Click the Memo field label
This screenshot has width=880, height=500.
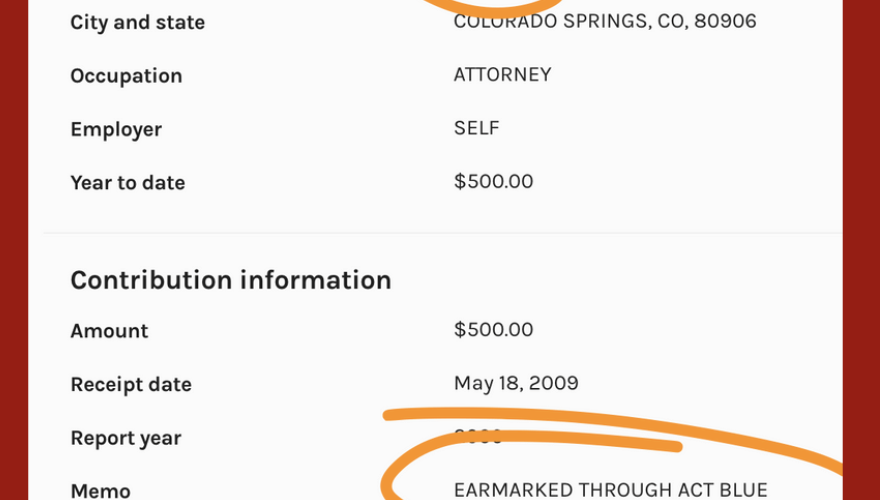click(x=100, y=491)
